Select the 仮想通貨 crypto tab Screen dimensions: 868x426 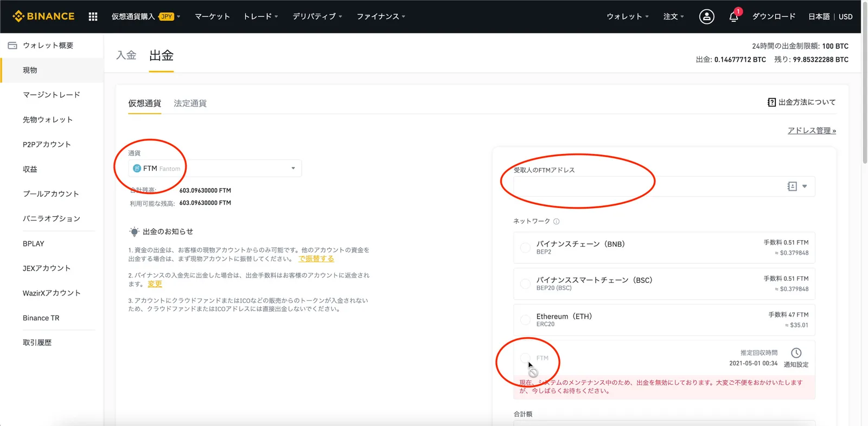pyautogui.click(x=145, y=104)
